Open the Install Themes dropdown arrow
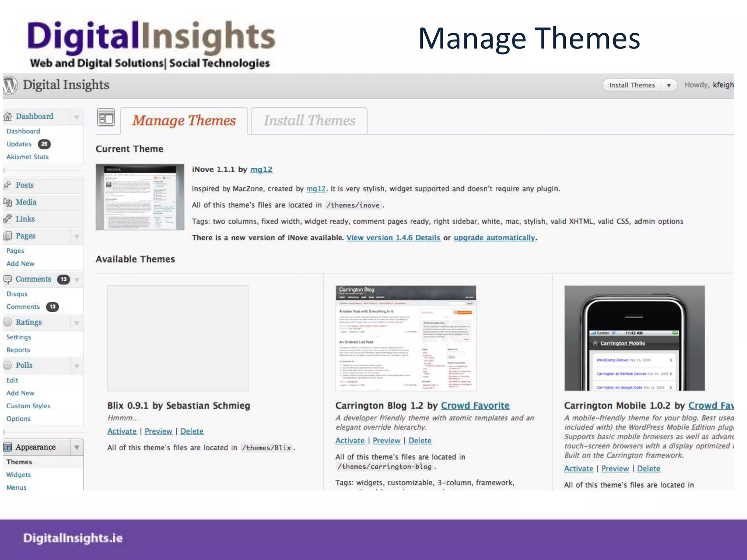The image size is (747, 560). pyautogui.click(x=669, y=85)
